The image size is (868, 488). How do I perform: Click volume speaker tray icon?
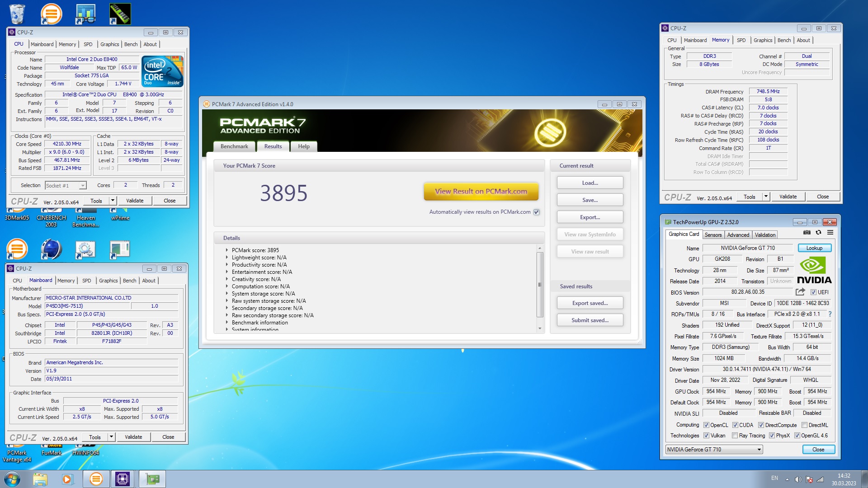click(798, 479)
